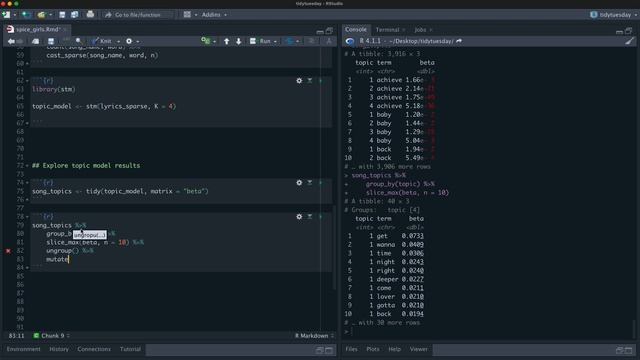This screenshot has height=360, width=640.
Task: Print the current file
Action: [x=90, y=15]
